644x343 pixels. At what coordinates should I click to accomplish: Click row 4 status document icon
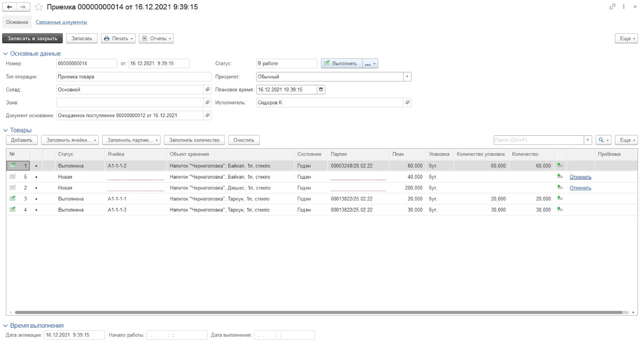(12, 209)
